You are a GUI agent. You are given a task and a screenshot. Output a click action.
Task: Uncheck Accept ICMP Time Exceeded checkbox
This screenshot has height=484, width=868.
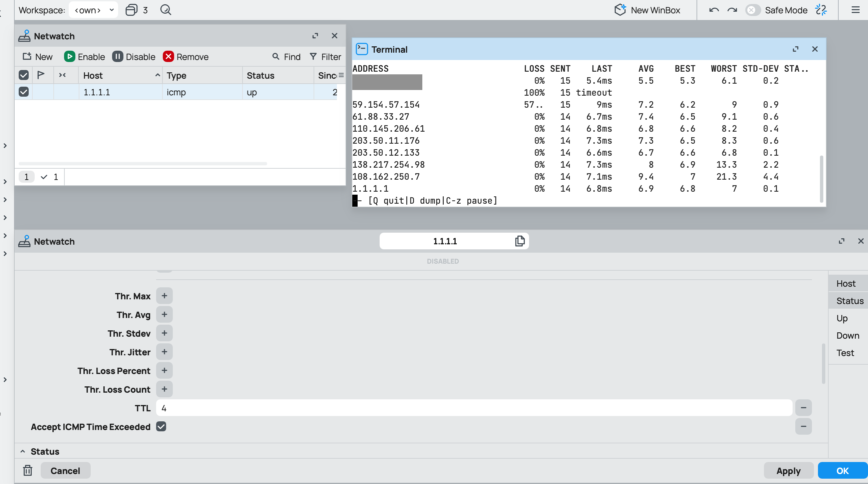point(161,426)
